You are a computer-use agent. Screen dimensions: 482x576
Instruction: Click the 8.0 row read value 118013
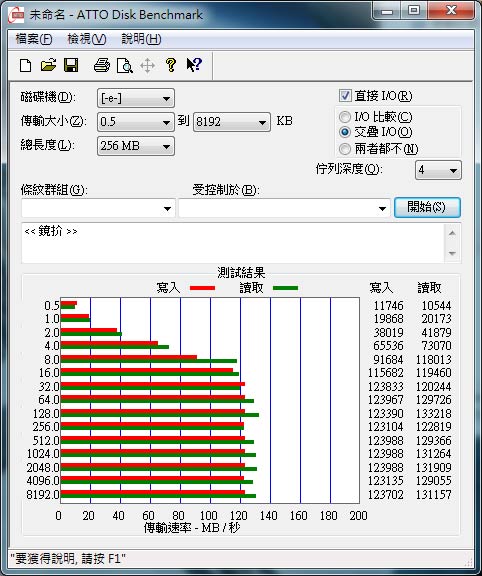[434, 360]
